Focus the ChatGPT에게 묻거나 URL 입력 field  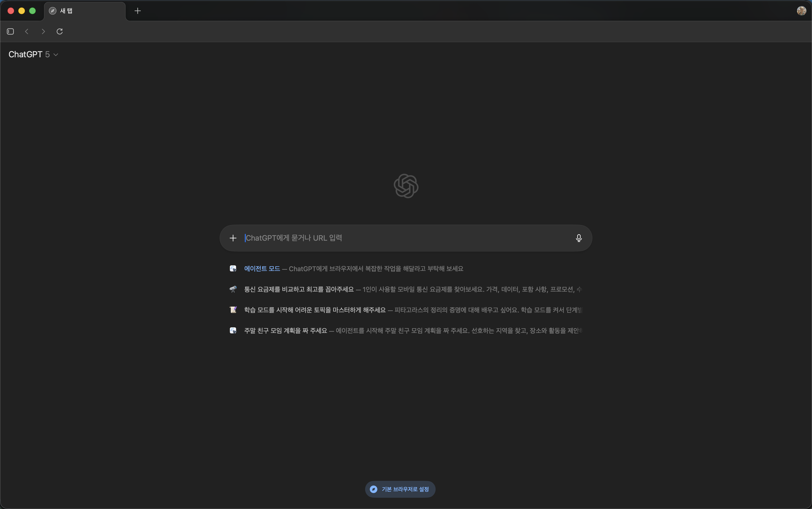pos(404,238)
